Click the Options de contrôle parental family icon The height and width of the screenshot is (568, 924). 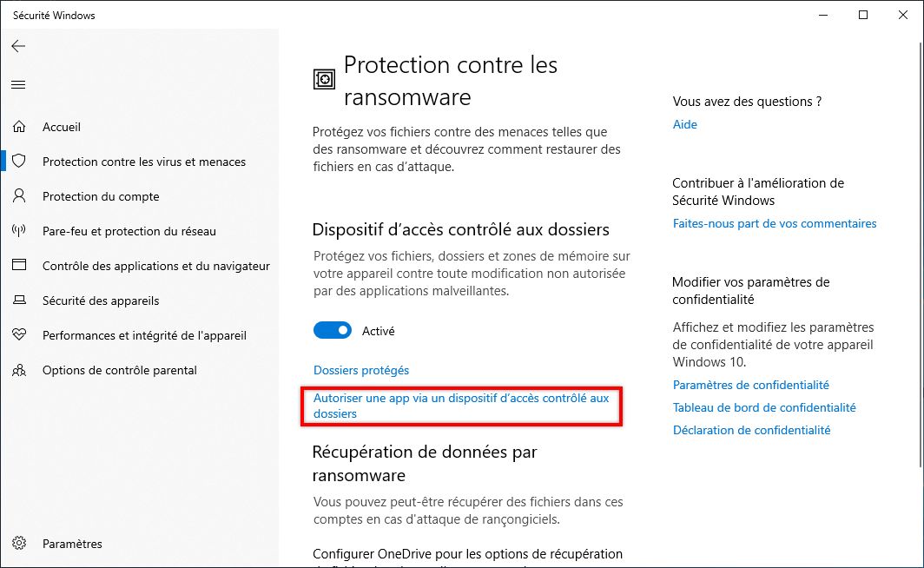coord(19,370)
